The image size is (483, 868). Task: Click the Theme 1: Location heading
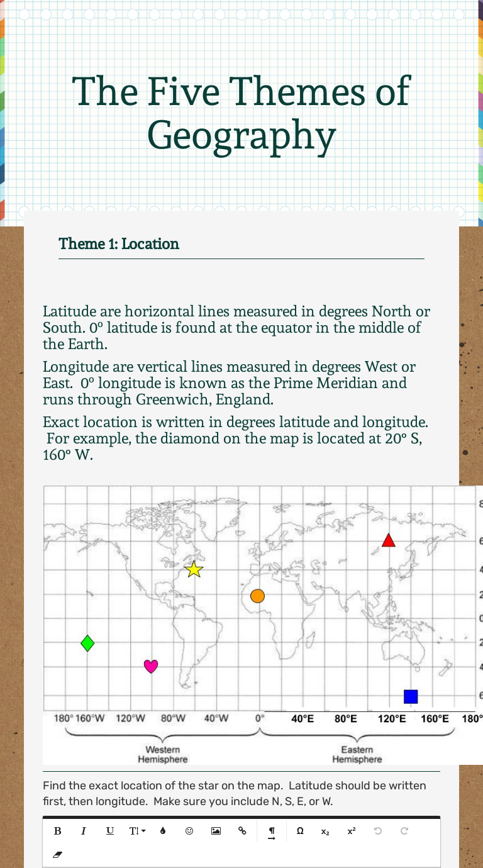[119, 244]
